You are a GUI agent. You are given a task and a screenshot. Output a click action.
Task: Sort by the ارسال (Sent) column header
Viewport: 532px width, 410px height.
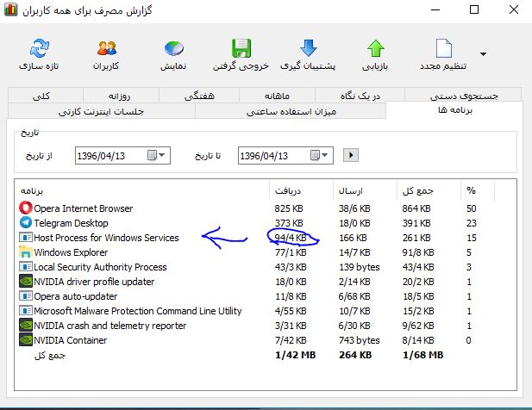(365, 190)
